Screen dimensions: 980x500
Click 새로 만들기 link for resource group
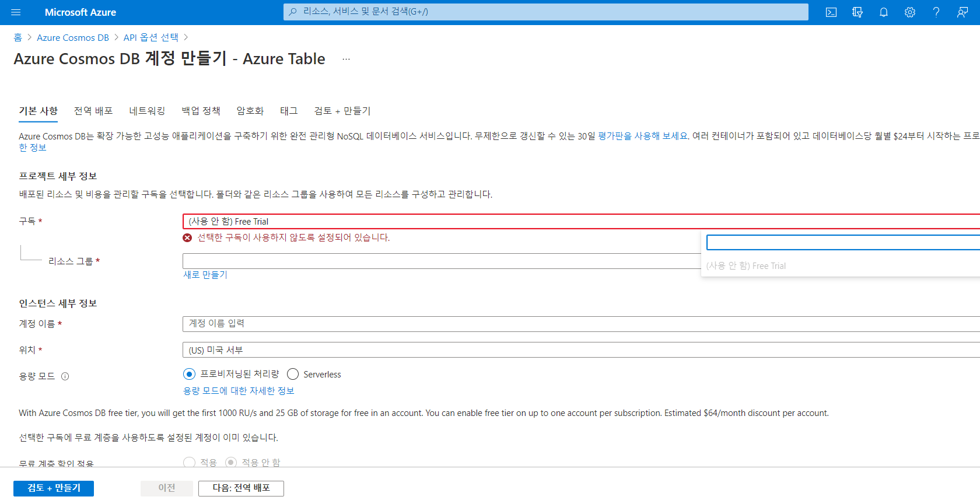[x=205, y=275]
